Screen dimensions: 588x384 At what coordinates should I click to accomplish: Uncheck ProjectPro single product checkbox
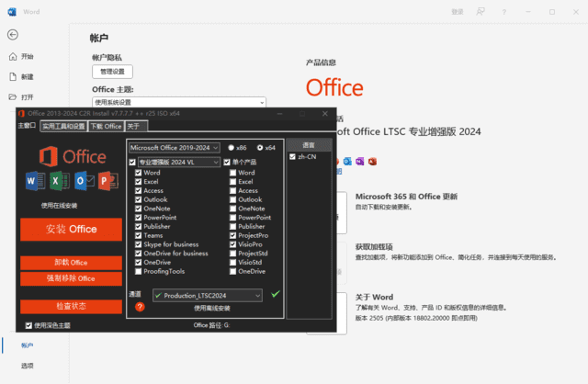point(232,235)
